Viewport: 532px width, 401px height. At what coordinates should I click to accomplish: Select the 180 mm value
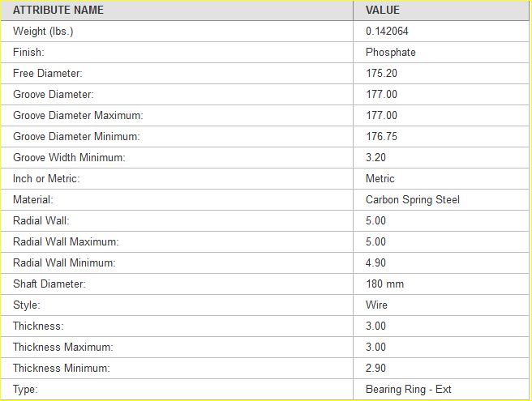(384, 284)
